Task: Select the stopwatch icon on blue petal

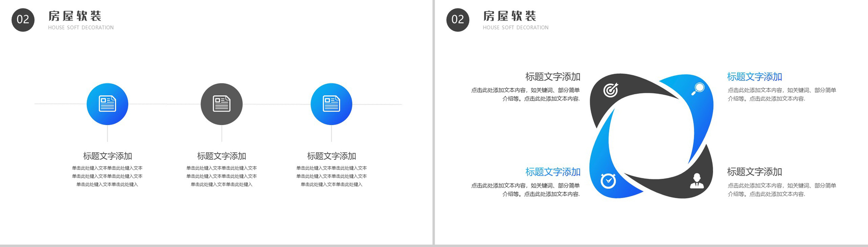Action: pos(608,180)
